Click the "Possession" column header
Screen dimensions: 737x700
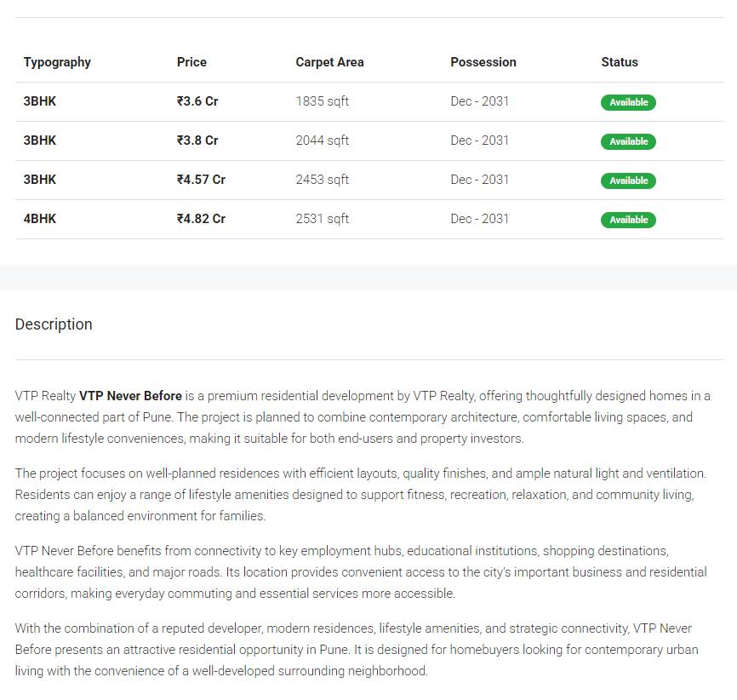pos(483,62)
